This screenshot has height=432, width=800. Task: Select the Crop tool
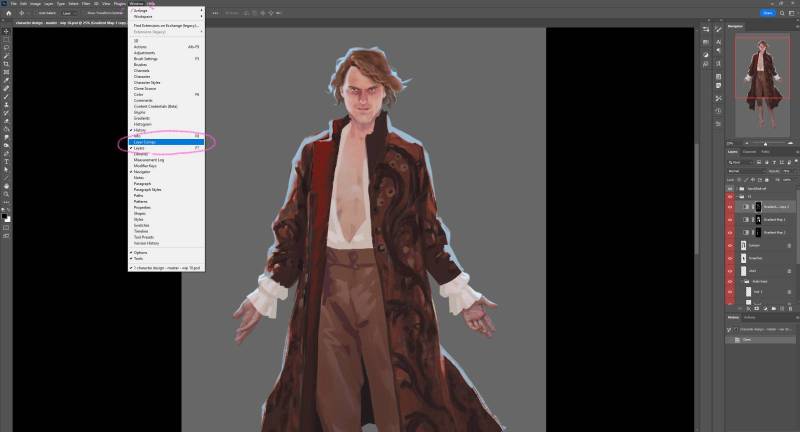tap(6, 63)
